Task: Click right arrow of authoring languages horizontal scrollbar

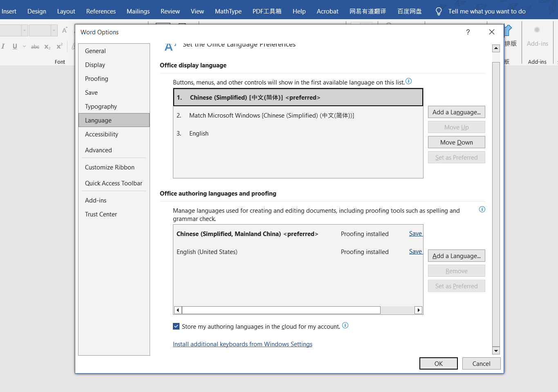Action: 418,310
